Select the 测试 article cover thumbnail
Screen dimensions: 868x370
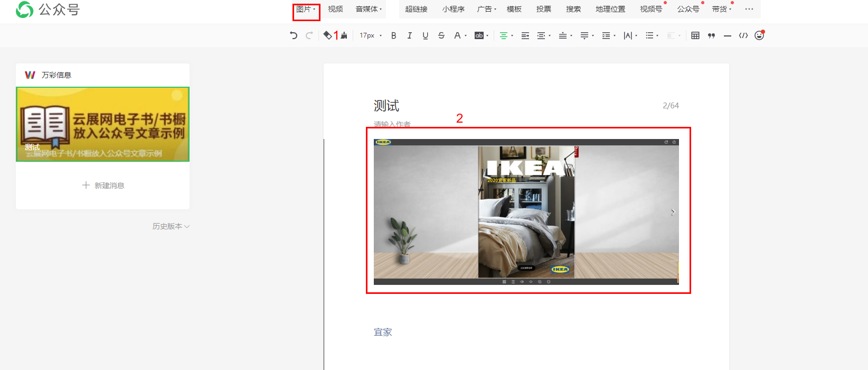[x=103, y=124]
